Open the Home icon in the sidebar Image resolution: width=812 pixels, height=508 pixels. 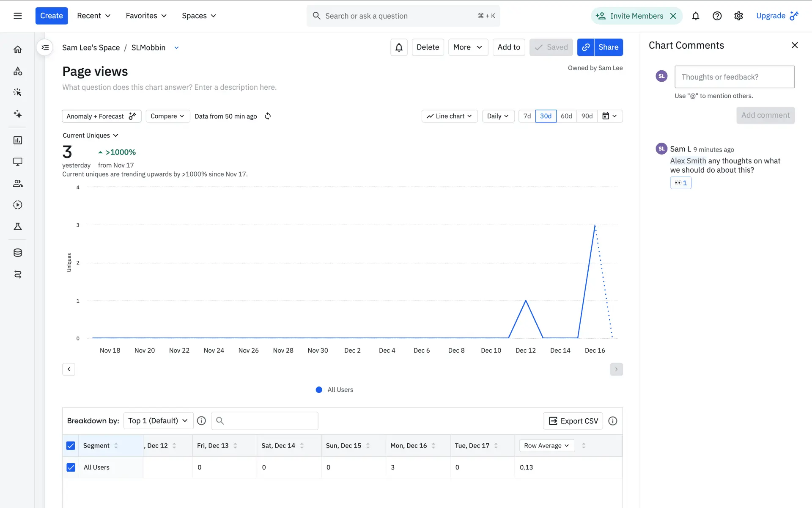click(18, 50)
